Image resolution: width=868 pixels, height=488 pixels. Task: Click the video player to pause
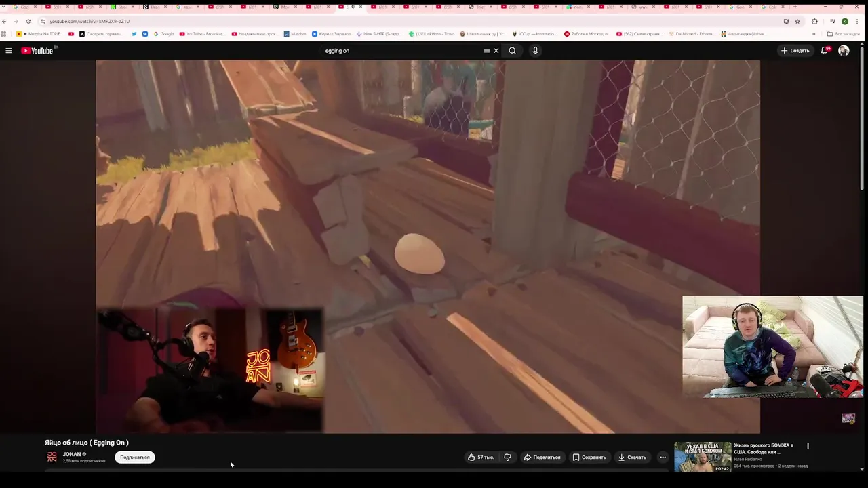427,246
